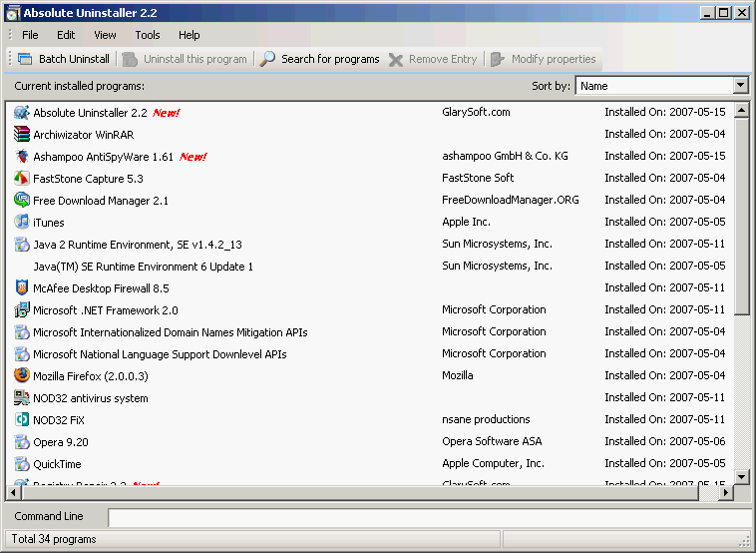This screenshot has height=553, width=756.
Task: Select the Microsoft .NET Framework icon
Action: [22, 309]
